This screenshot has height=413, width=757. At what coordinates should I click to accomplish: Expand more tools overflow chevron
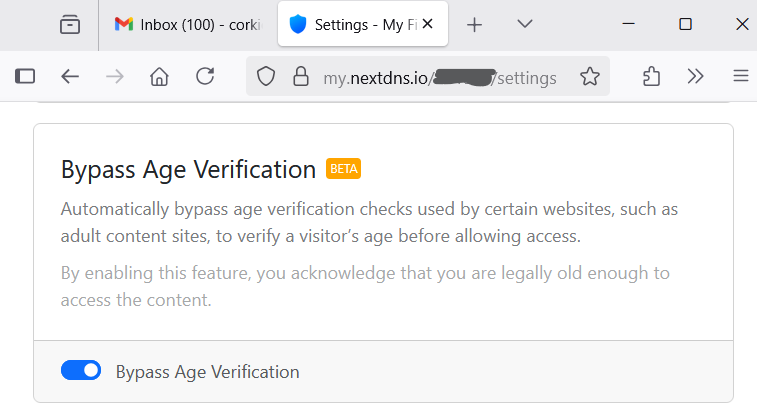(x=696, y=76)
